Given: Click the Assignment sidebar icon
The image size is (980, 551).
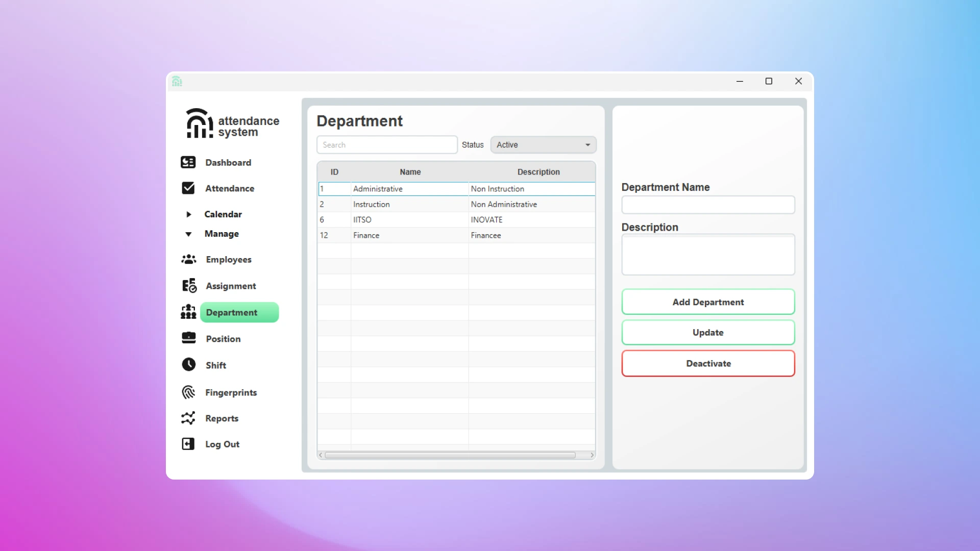Looking at the screenshot, I should pos(189,286).
